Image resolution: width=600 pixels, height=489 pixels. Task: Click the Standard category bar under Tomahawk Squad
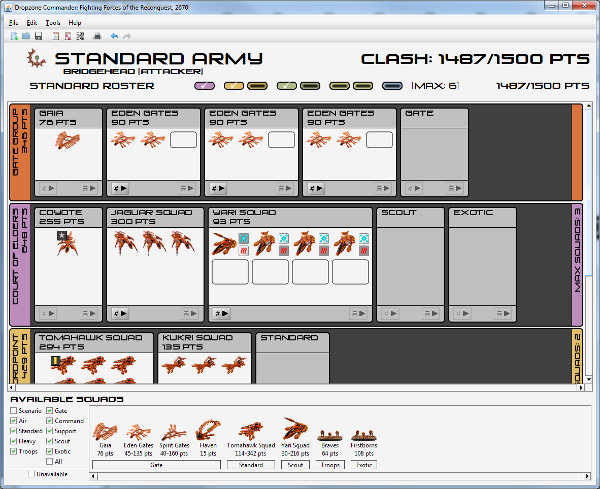(251, 465)
